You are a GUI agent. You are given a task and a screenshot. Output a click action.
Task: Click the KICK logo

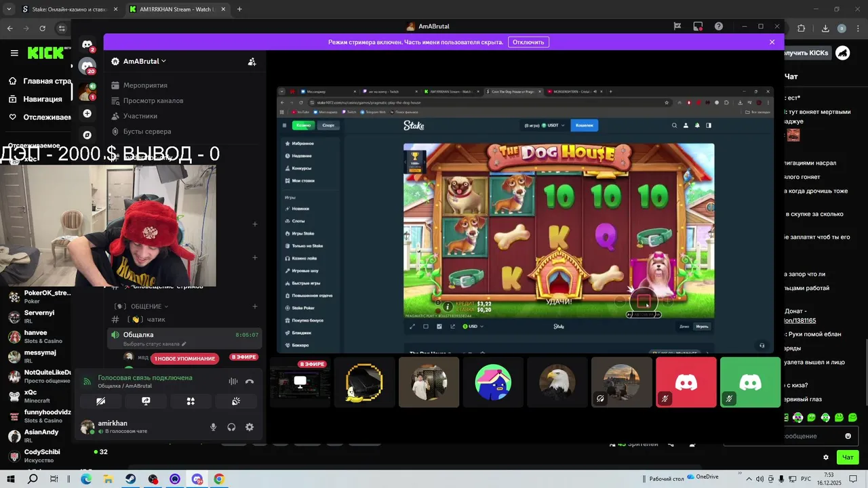click(45, 53)
